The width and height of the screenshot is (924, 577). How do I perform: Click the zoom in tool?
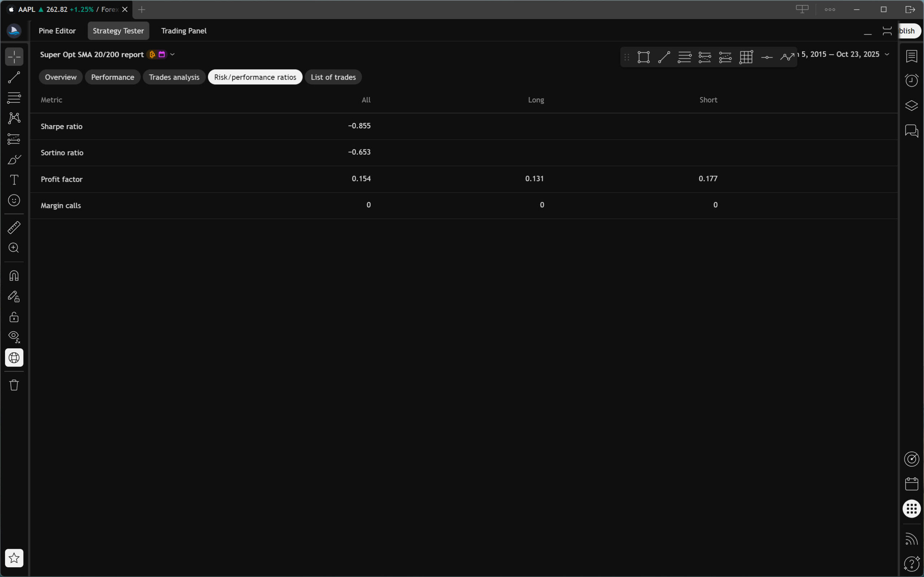[14, 248]
